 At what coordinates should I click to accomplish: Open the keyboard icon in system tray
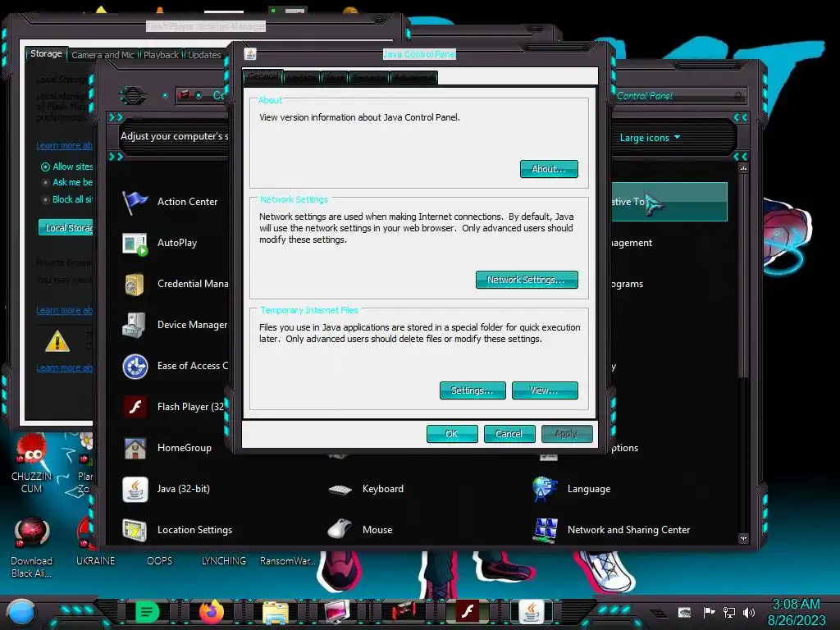click(x=684, y=612)
